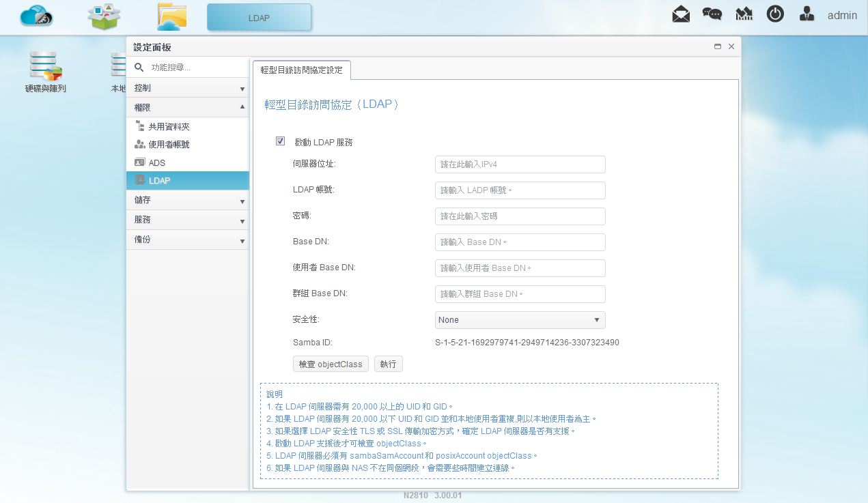Open the mail notifications envelope icon
Image resolution: width=868 pixels, height=503 pixels.
point(681,14)
